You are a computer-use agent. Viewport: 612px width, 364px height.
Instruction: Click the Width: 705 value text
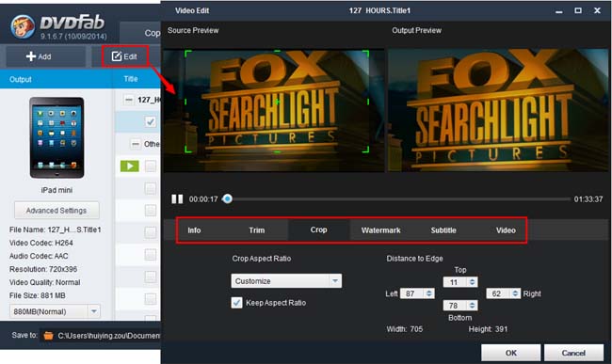[x=404, y=329]
